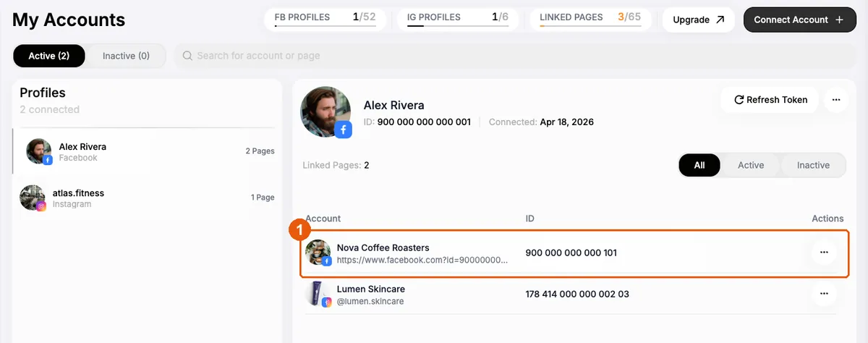Click the ID 900 000 000 000 101 cell
868x343 pixels.
pos(571,253)
